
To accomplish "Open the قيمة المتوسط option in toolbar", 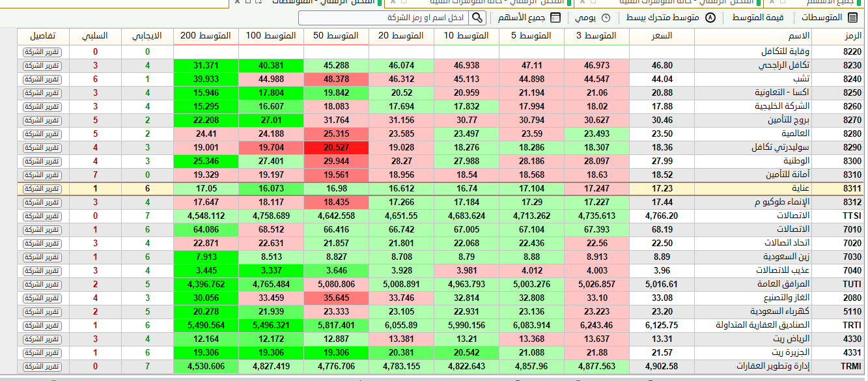I will tap(758, 18).
